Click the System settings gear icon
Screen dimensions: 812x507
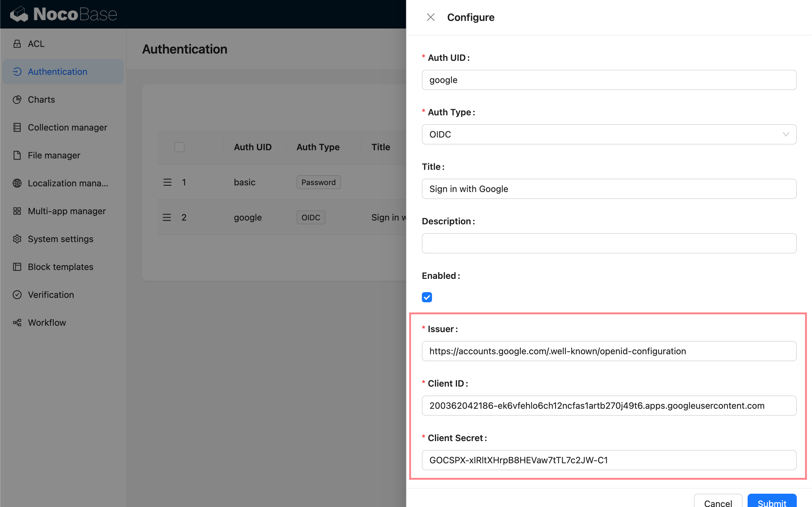(17, 239)
